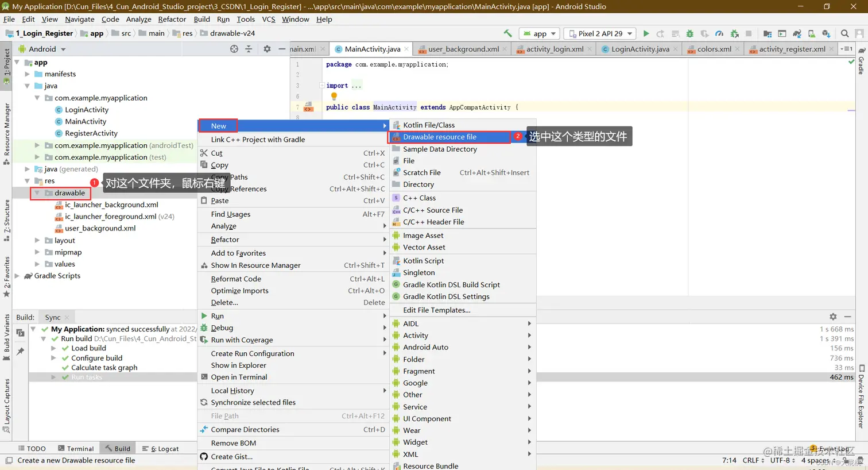Image resolution: width=868 pixels, height=470 pixels.
Task: Collapse the res folder
Action: tap(28, 181)
